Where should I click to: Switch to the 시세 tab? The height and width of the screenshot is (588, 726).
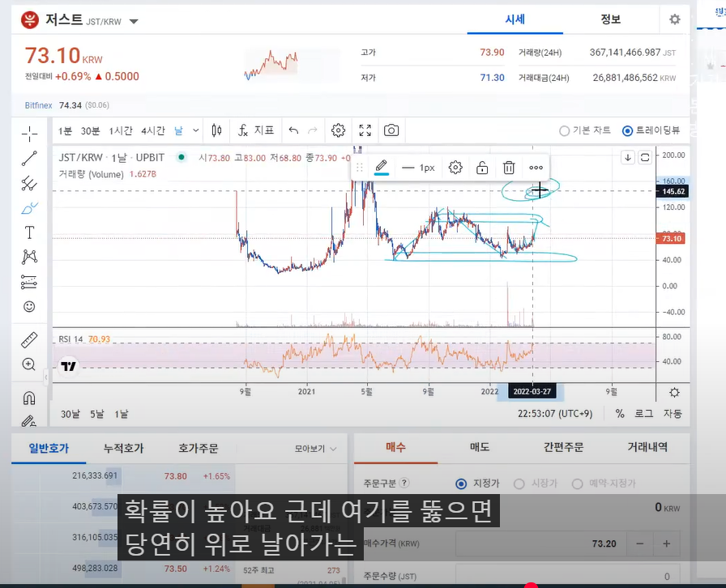[x=515, y=19]
